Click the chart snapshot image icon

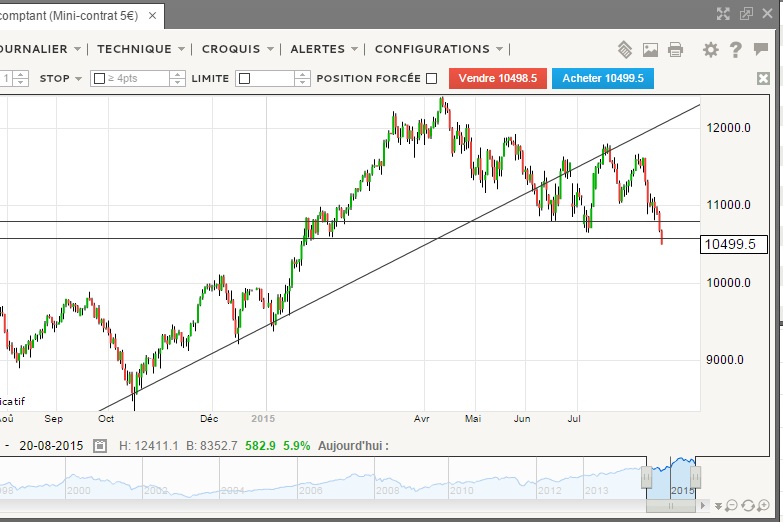(651, 49)
